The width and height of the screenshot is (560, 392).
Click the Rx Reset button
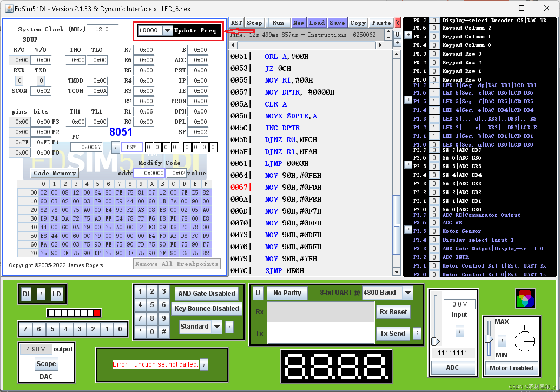pyautogui.click(x=393, y=312)
